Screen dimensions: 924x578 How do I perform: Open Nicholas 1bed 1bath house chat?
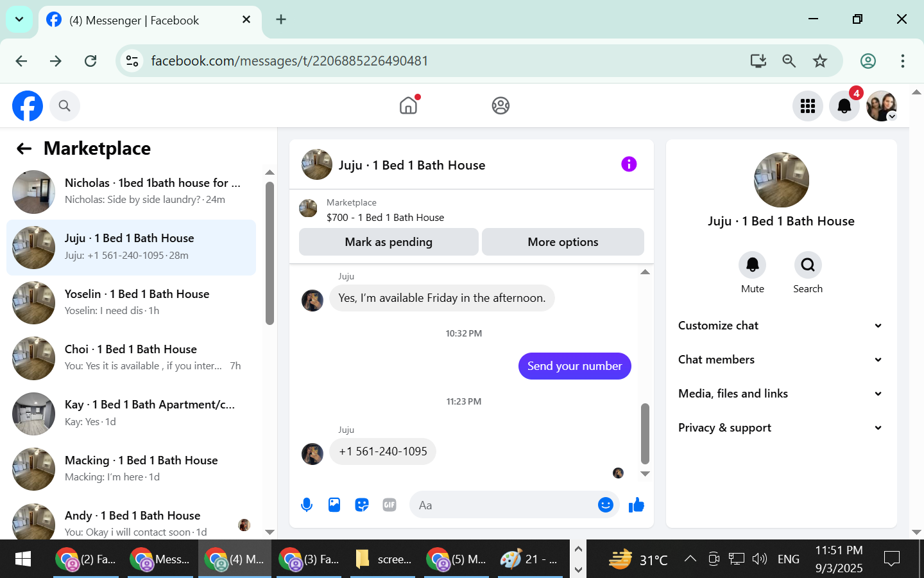[131, 191]
